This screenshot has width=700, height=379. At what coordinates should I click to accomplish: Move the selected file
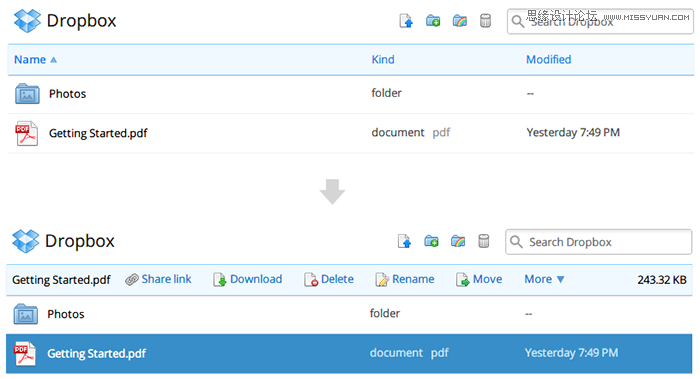pos(479,279)
